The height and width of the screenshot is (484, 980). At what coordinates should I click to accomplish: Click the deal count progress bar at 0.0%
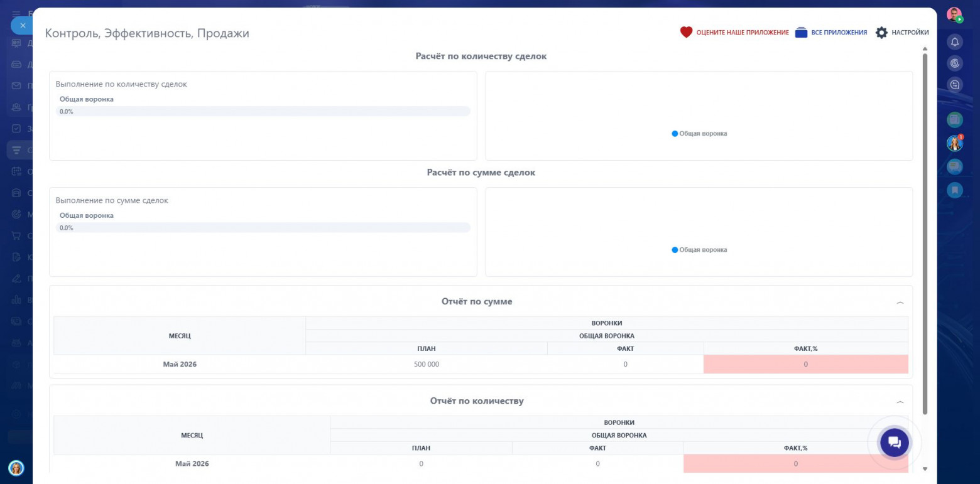[x=263, y=111]
